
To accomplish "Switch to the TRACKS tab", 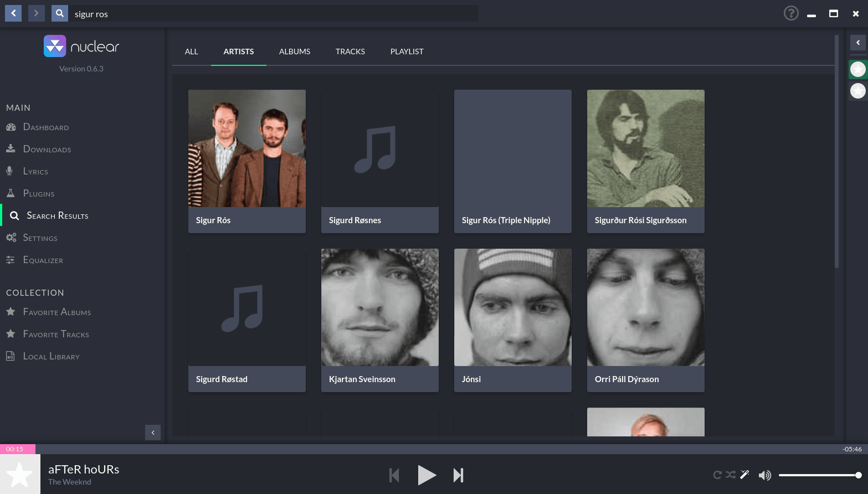I will 350,52.
